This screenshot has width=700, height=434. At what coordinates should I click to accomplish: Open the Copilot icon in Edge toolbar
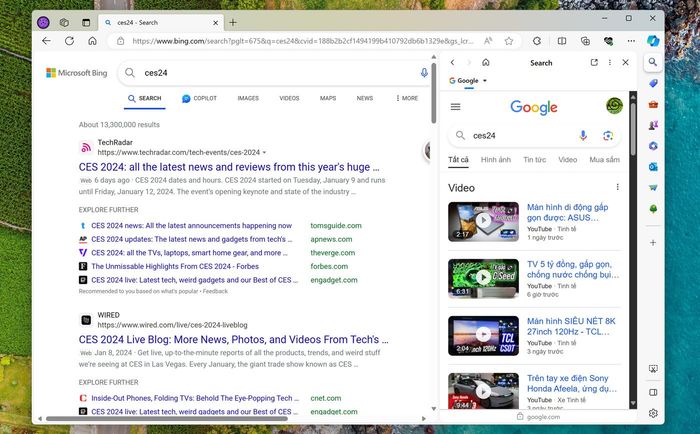pos(653,41)
